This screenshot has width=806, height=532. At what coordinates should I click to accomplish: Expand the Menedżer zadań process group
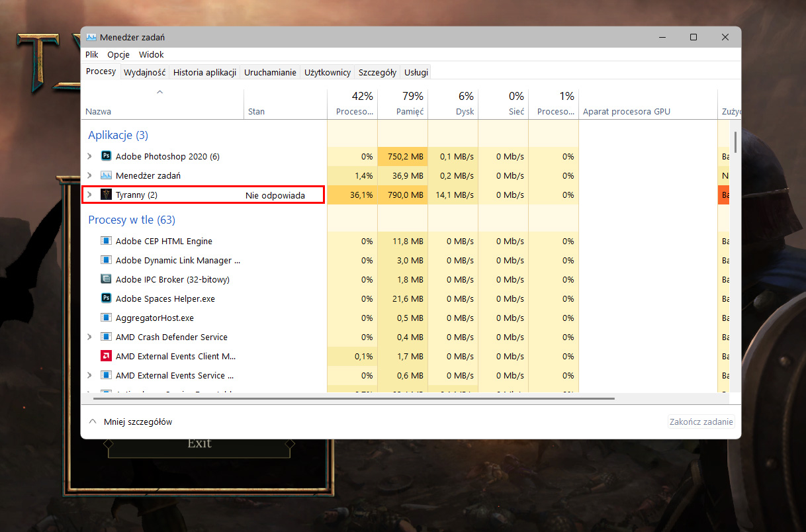click(x=90, y=175)
